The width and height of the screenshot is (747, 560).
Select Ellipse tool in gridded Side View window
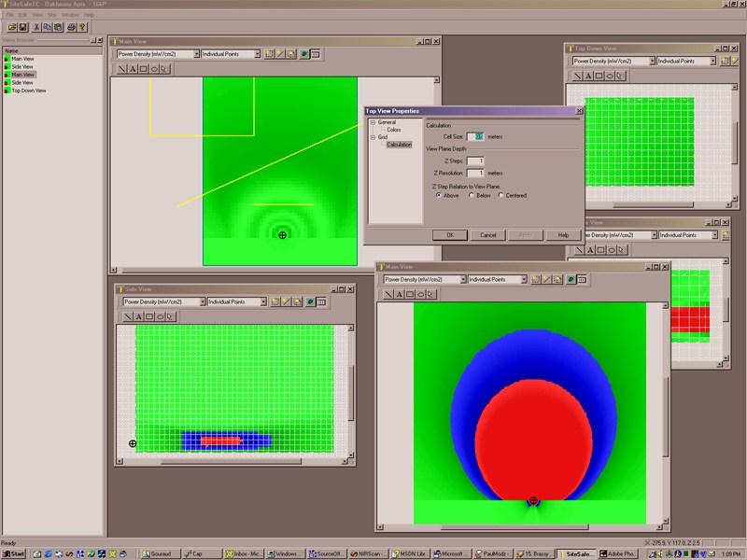click(160, 316)
